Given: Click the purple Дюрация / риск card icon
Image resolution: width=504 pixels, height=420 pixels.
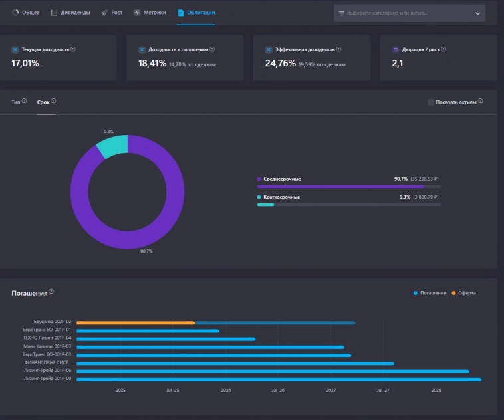Looking at the screenshot, I should pos(396,49).
